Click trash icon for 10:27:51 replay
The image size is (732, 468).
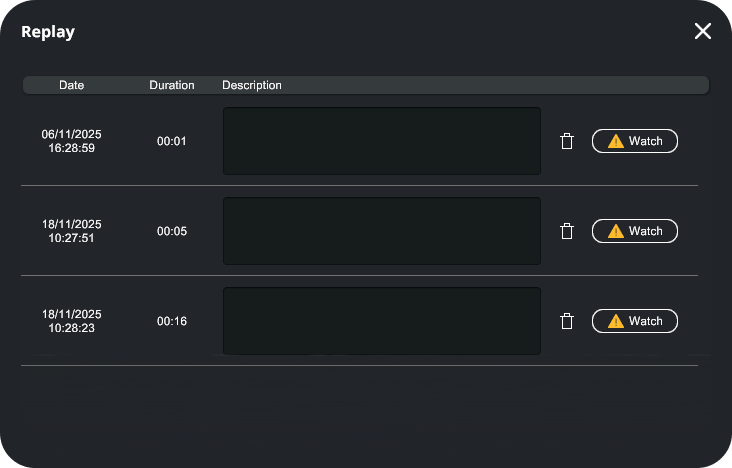[x=567, y=231]
